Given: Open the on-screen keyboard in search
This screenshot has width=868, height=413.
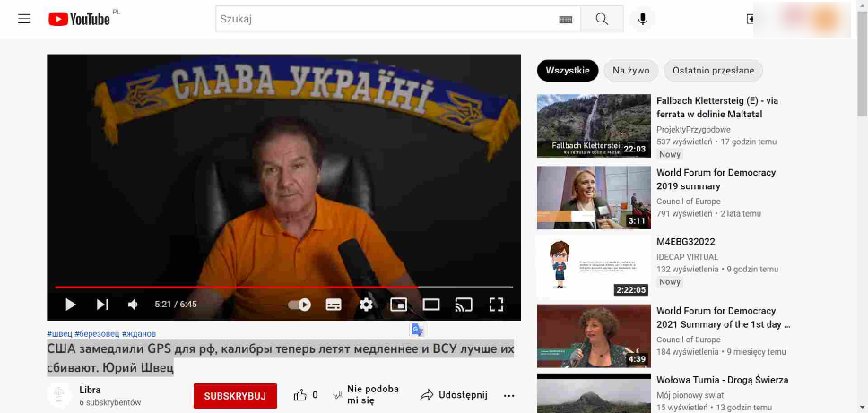Looking at the screenshot, I should click(x=565, y=20).
